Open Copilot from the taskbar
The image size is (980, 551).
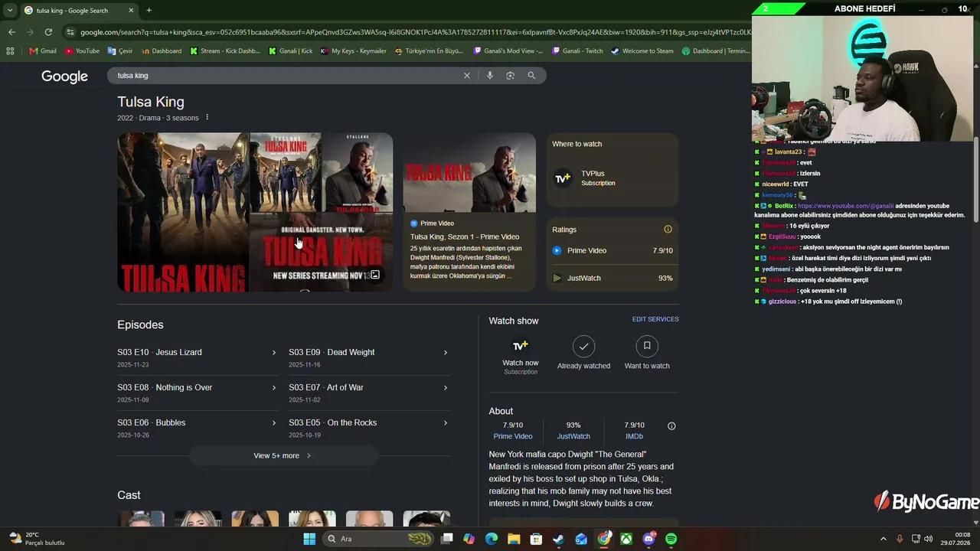[469, 539]
